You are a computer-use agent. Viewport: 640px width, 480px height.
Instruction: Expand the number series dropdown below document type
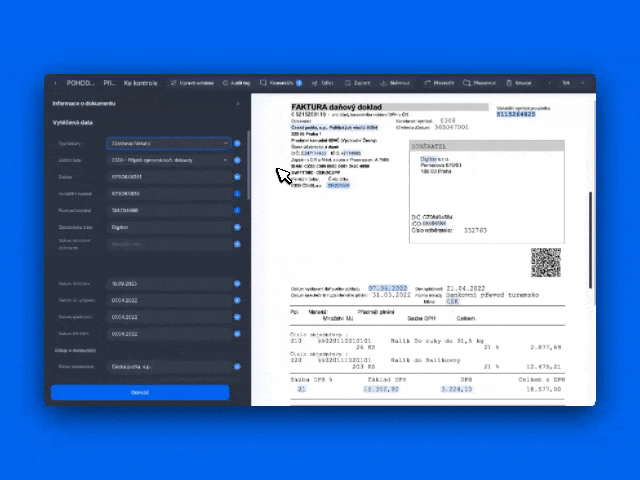[x=168, y=160]
